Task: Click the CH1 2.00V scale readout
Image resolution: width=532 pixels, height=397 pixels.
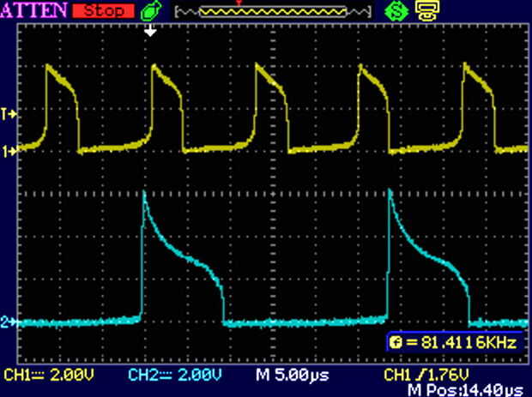Action: (x=49, y=375)
